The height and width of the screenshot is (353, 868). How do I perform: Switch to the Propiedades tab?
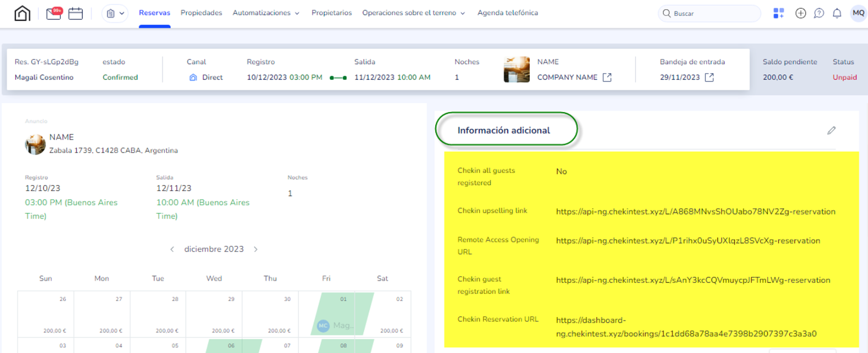[201, 13]
